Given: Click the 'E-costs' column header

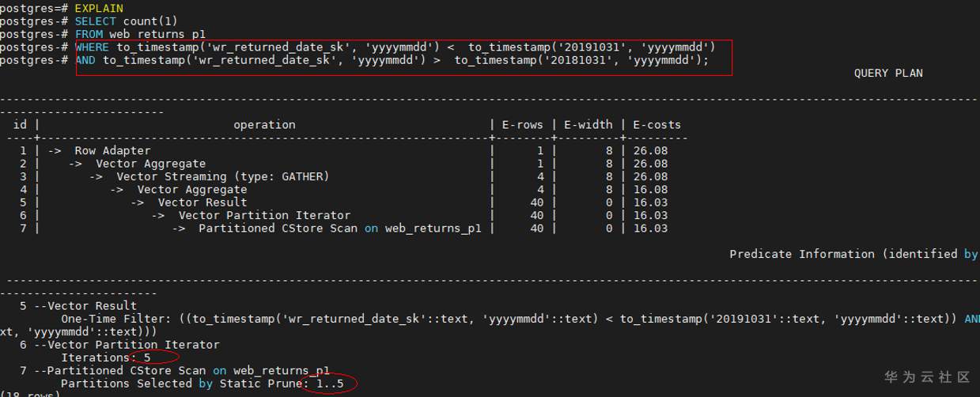Looking at the screenshot, I should [657, 124].
